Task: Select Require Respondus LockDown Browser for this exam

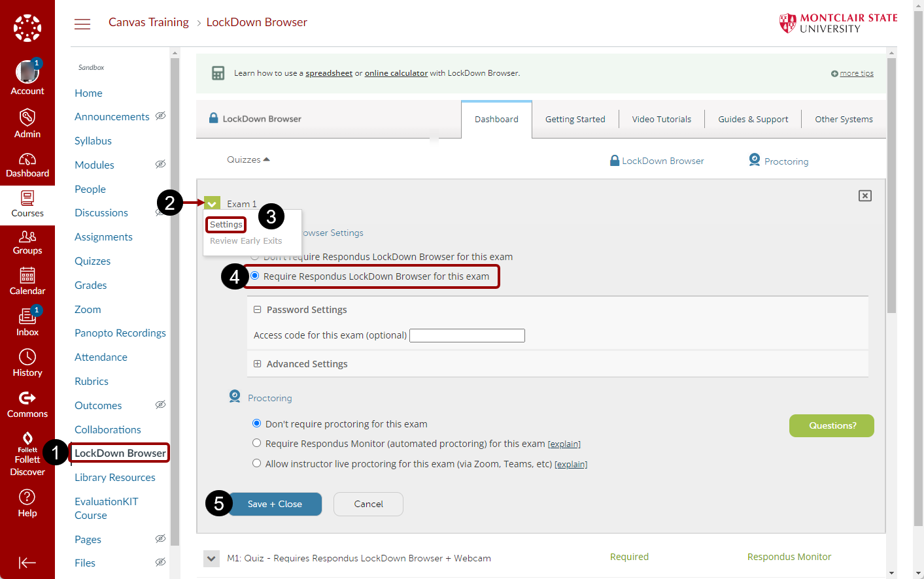Action: click(255, 276)
